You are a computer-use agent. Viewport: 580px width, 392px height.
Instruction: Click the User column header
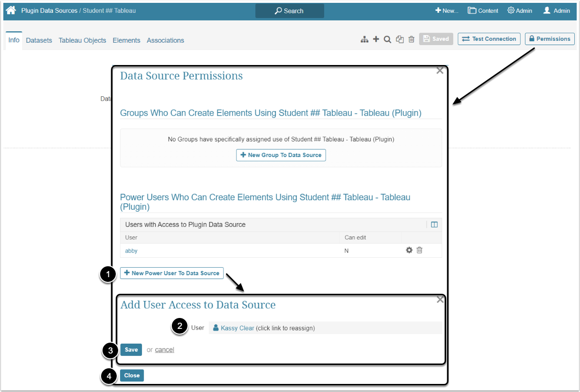(x=131, y=237)
